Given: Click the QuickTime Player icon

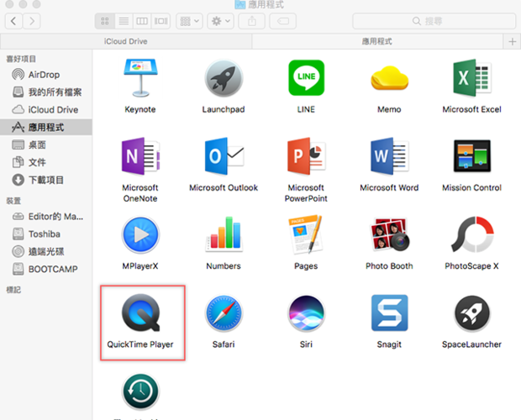Looking at the screenshot, I should (140, 312).
